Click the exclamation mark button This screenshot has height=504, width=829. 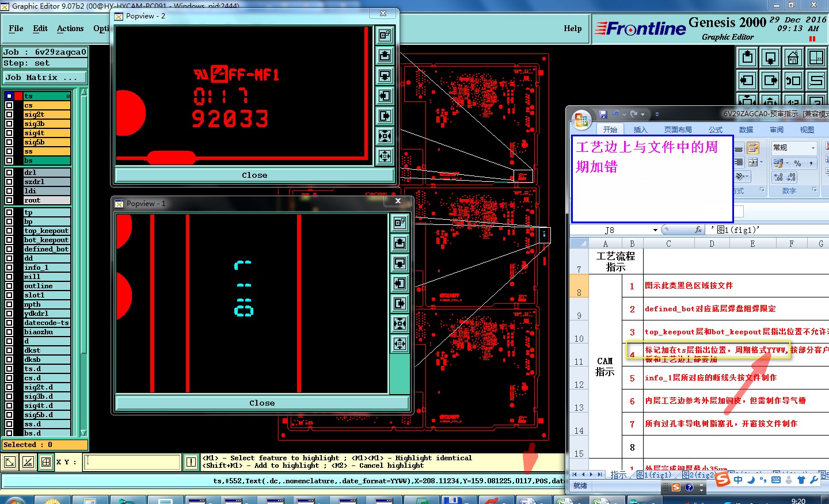coord(191,461)
